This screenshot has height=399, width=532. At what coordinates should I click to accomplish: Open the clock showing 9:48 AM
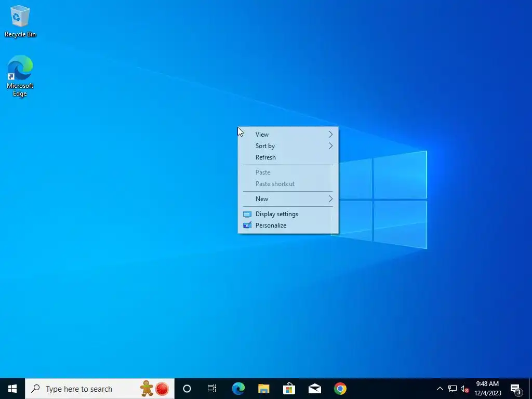(x=487, y=389)
